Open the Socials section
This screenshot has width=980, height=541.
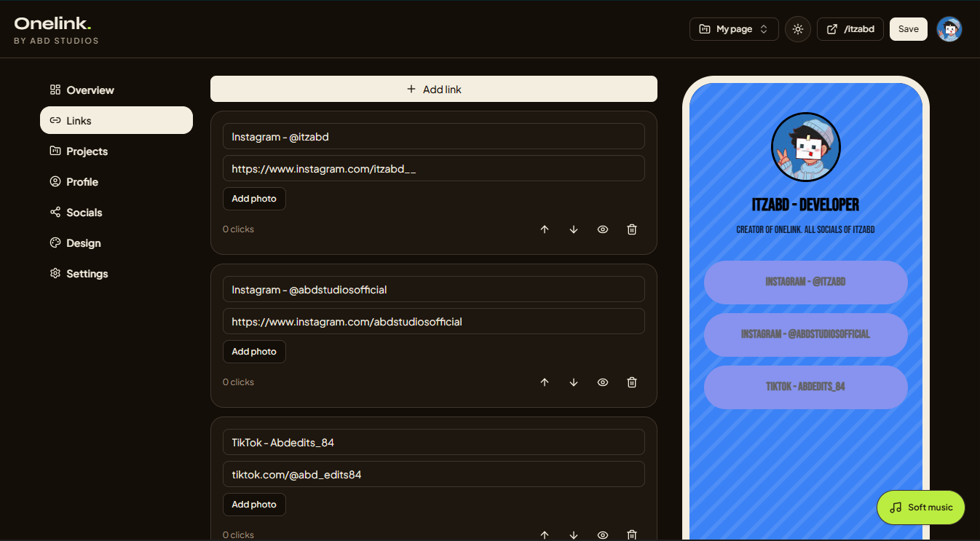116,213
